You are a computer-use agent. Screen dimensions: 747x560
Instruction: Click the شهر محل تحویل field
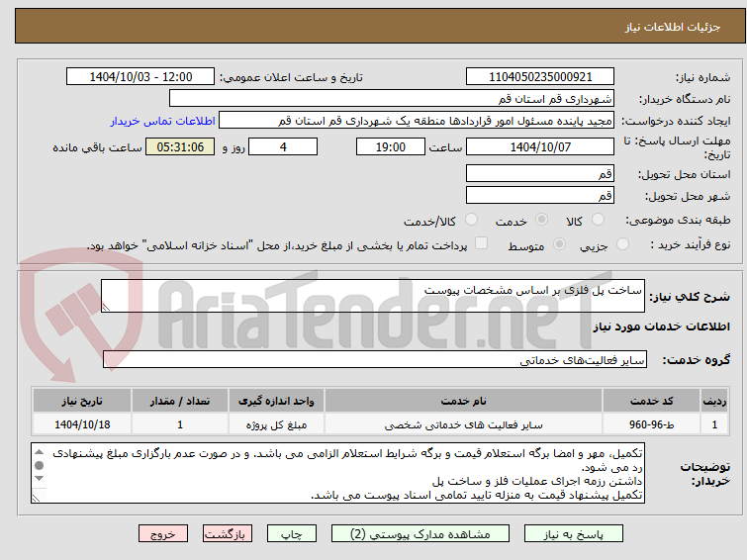click(540, 195)
